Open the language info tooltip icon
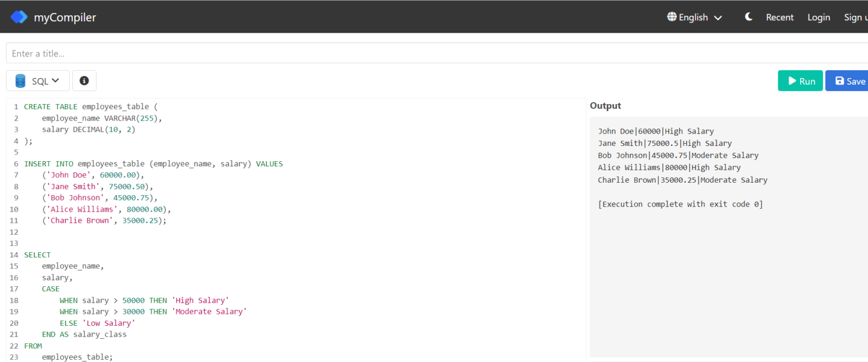This screenshot has width=868, height=362. pos(84,80)
